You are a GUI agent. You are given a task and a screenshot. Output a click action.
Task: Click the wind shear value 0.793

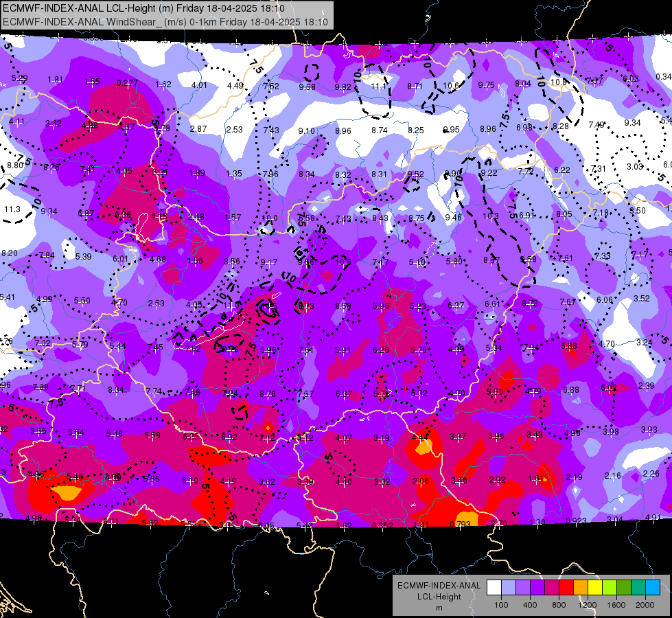(x=461, y=524)
